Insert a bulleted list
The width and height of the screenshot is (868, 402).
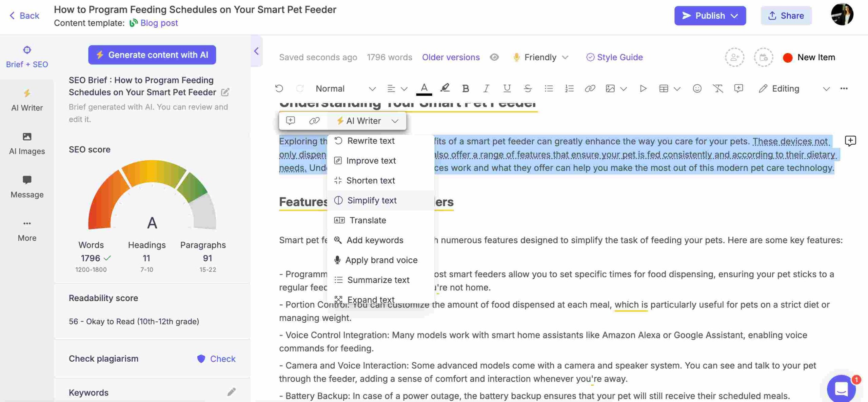(548, 88)
